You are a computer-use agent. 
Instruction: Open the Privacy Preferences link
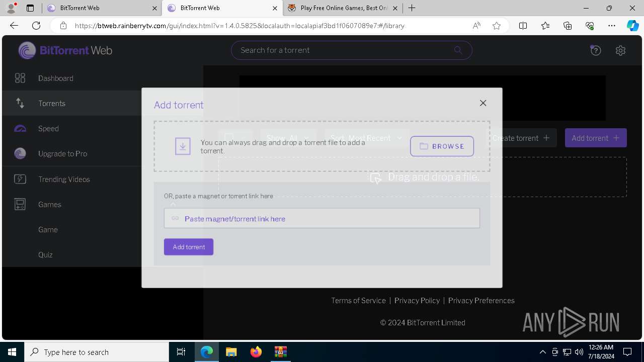(481, 301)
